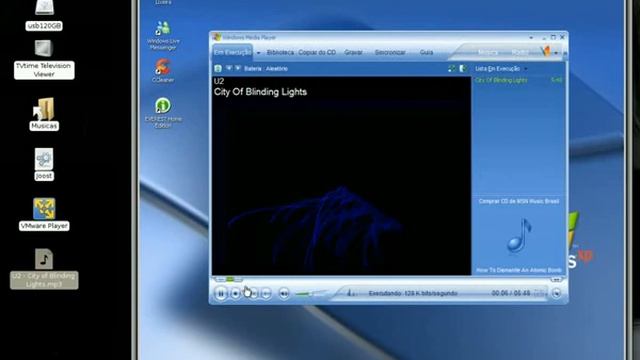Pause playback in Windows Media Player

(x=221, y=293)
